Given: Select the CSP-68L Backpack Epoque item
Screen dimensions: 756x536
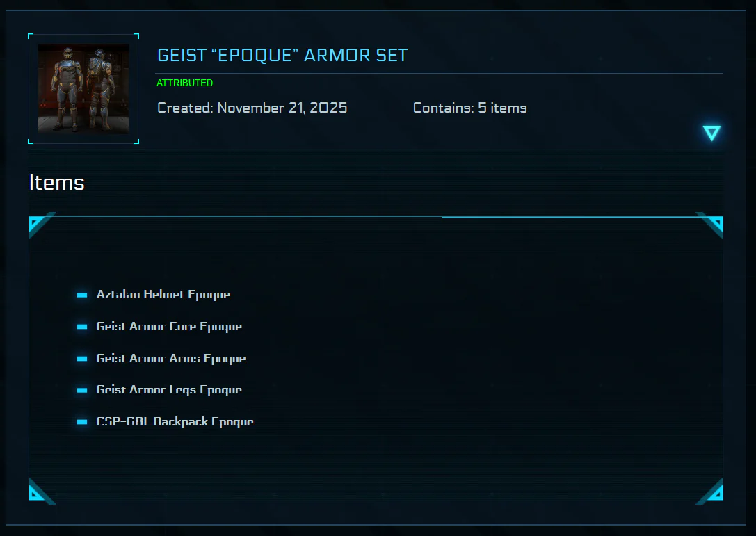Looking at the screenshot, I should 175,421.
